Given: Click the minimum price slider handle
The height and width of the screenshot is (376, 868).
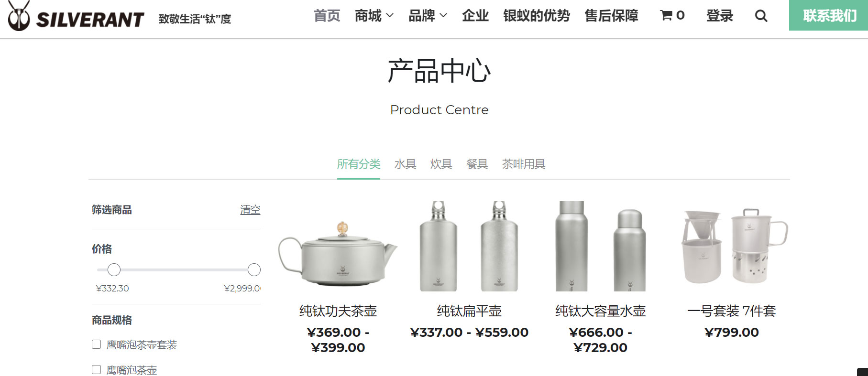Looking at the screenshot, I should point(114,270).
